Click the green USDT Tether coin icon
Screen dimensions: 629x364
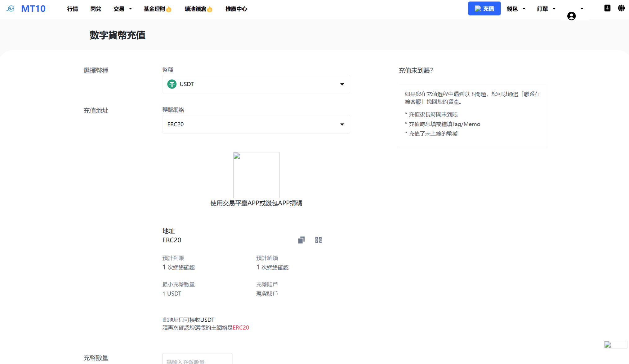(172, 84)
